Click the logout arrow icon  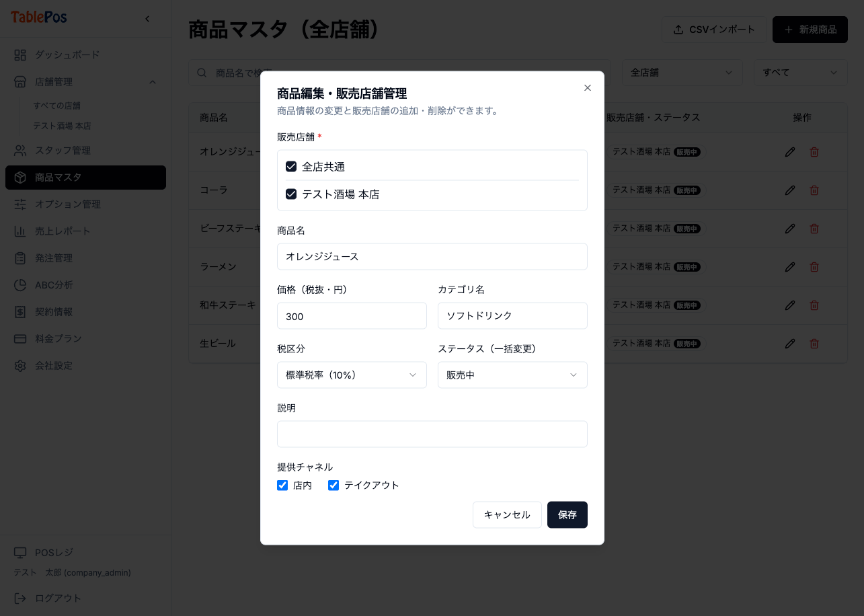coord(20,599)
